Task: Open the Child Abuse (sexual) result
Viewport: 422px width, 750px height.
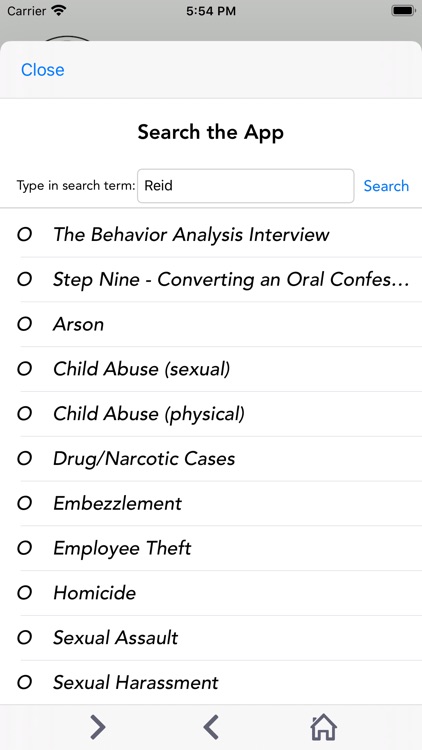Action: [x=211, y=369]
